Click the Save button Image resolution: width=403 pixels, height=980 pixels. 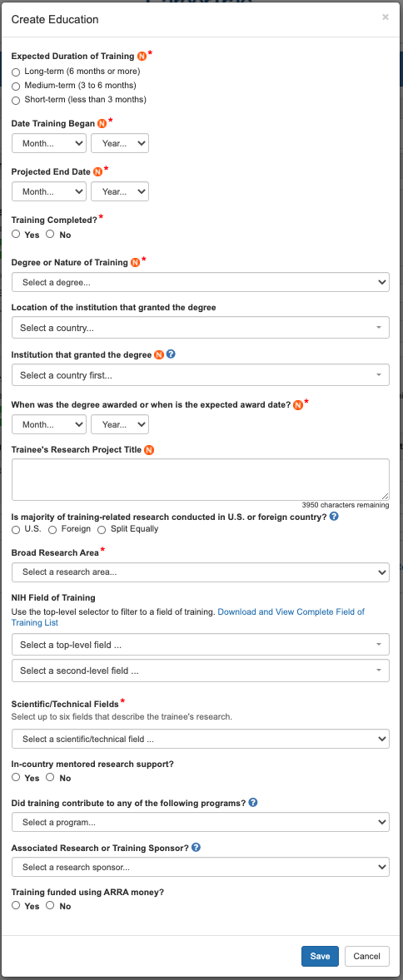pyautogui.click(x=320, y=956)
